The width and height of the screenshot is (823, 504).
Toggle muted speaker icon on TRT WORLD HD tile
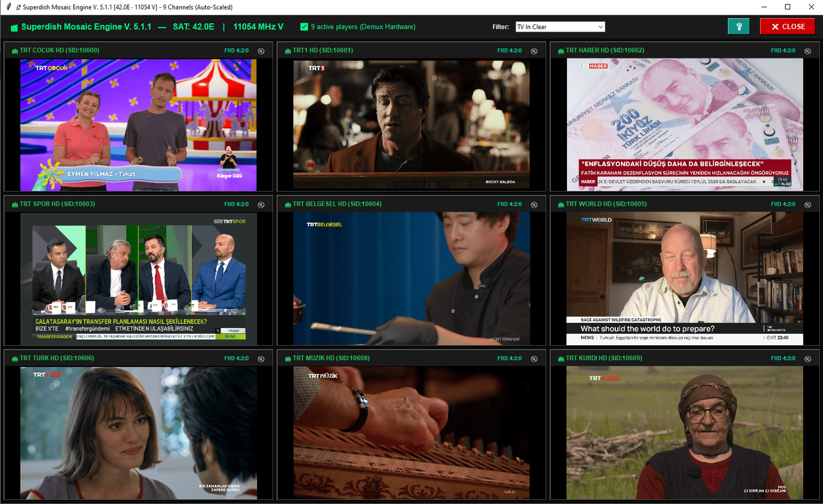[807, 204]
